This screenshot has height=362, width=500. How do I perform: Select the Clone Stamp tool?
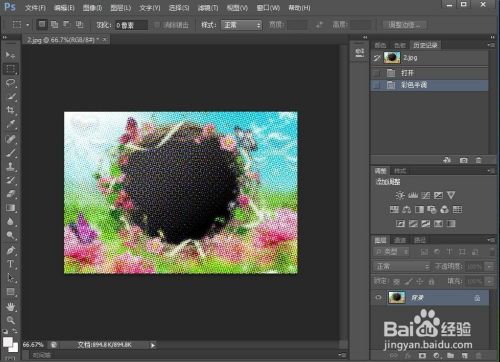tap(10, 166)
